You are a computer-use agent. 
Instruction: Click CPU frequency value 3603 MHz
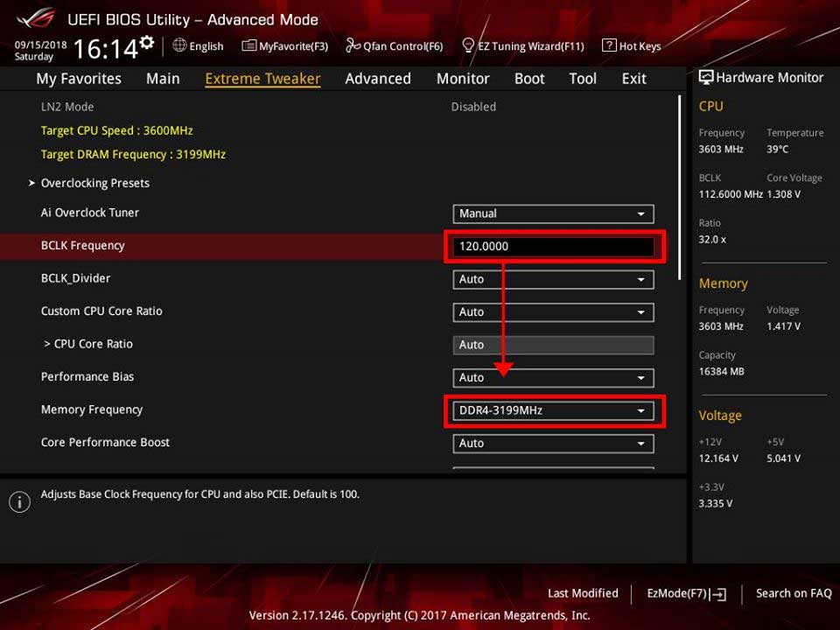point(720,150)
